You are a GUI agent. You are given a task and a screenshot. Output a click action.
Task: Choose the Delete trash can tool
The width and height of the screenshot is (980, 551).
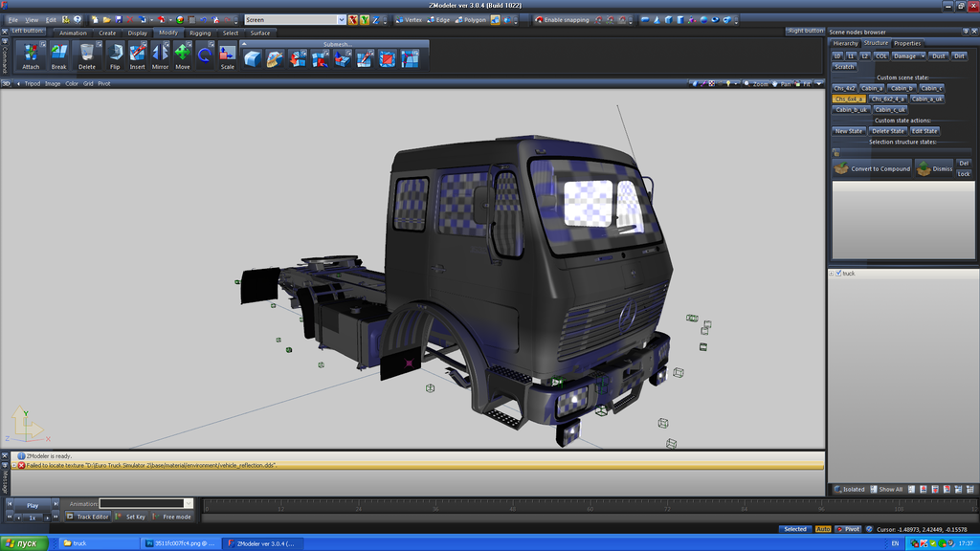pos(87,56)
